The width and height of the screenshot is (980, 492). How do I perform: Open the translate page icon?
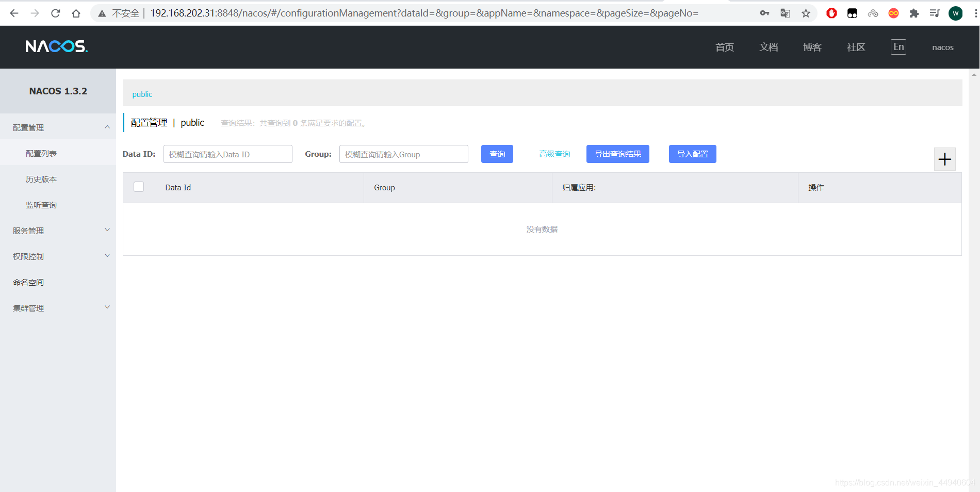click(x=785, y=13)
